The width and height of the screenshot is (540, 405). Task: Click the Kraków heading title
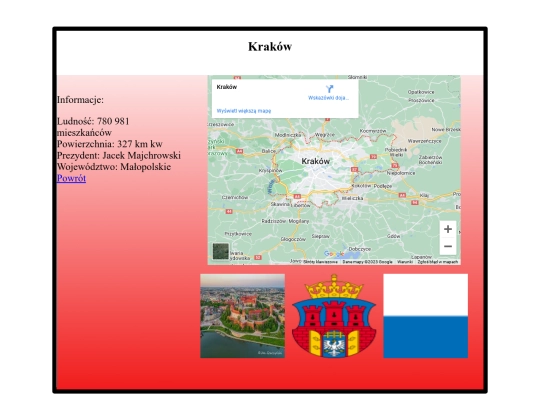pyautogui.click(x=270, y=46)
